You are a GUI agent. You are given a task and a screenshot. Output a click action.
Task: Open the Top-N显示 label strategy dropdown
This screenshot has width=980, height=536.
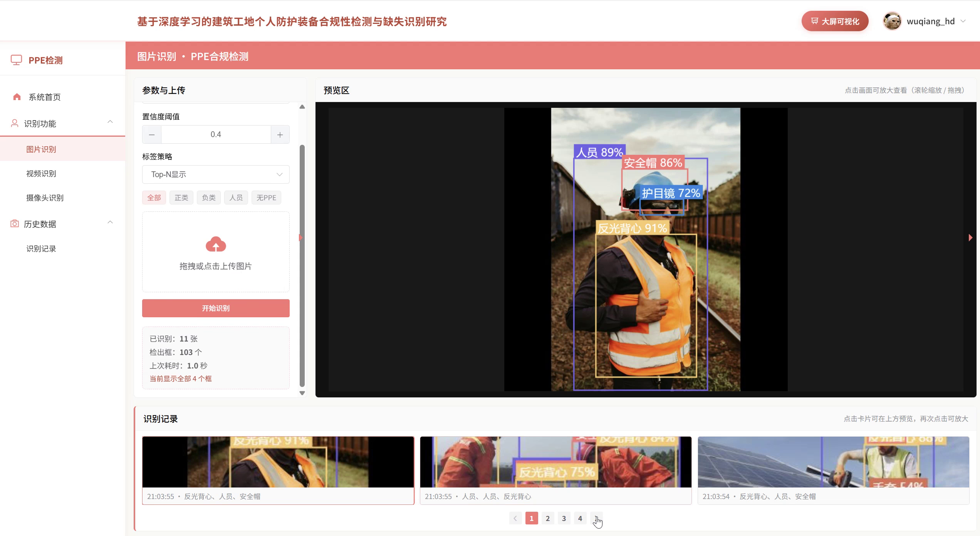tap(216, 174)
